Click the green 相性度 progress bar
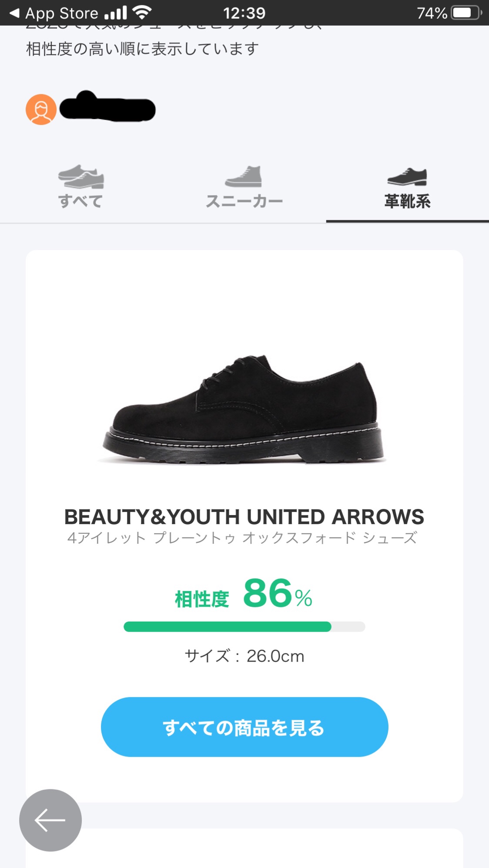This screenshot has width=489, height=868. (x=244, y=626)
